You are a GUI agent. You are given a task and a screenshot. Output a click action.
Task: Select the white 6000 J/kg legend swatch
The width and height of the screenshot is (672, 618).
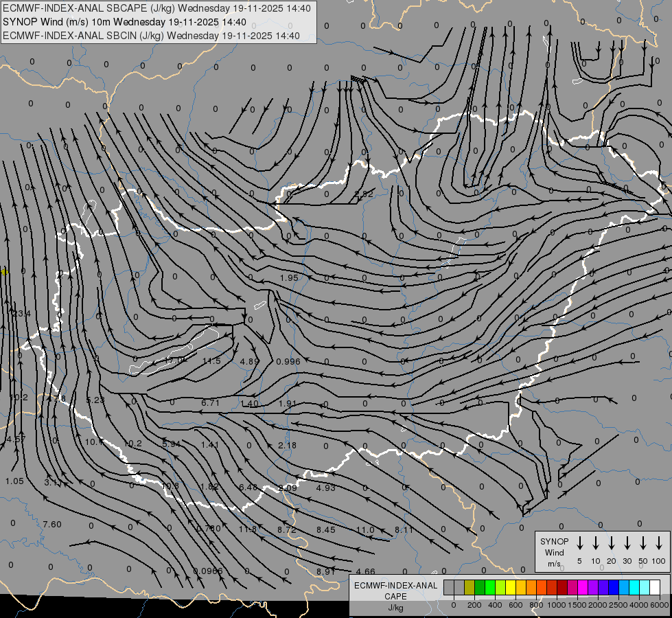point(655,587)
